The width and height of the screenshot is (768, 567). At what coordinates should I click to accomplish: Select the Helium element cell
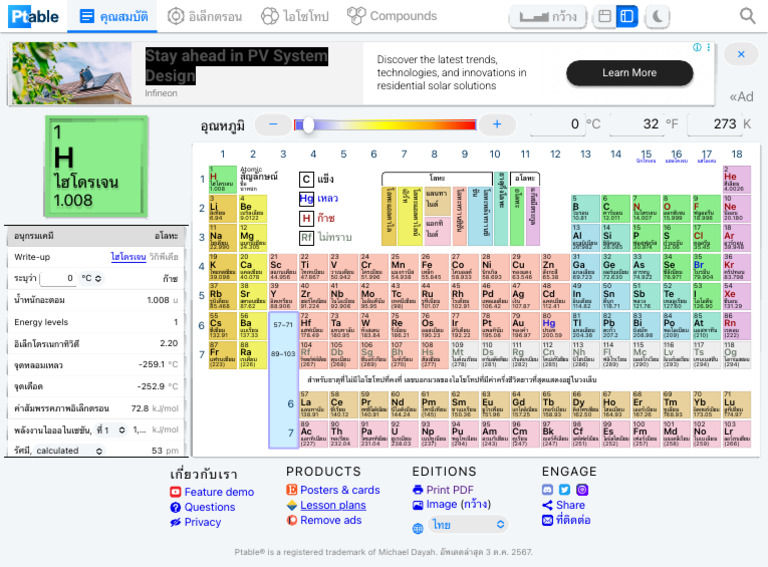point(737,179)
